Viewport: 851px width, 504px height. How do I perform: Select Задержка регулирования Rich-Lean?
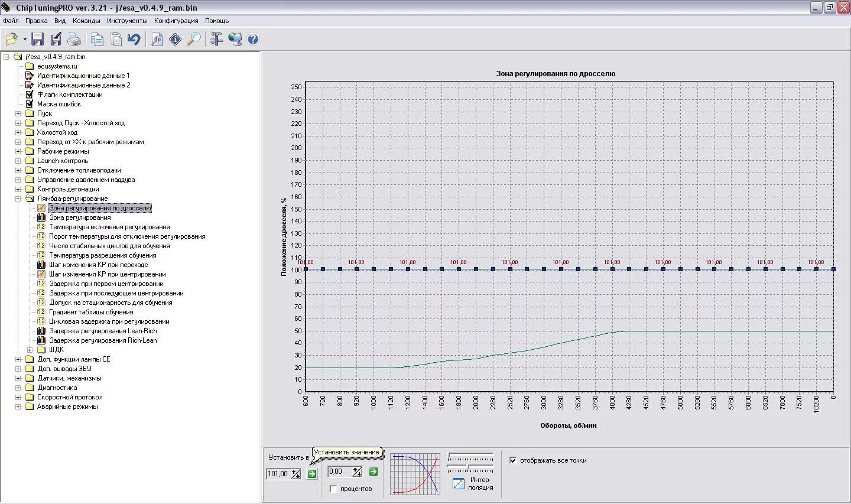[103, 340]
